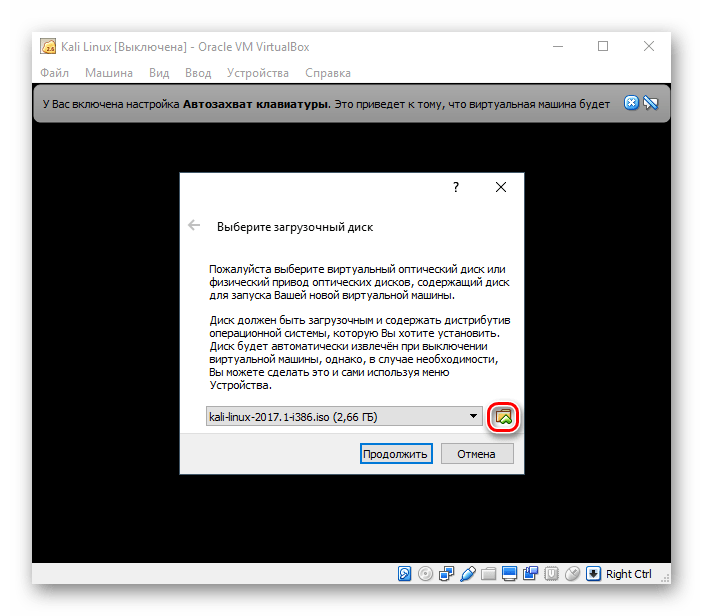Click the display monitor indicator in status bar
703x616 pixels.
(x=509, y=574)
